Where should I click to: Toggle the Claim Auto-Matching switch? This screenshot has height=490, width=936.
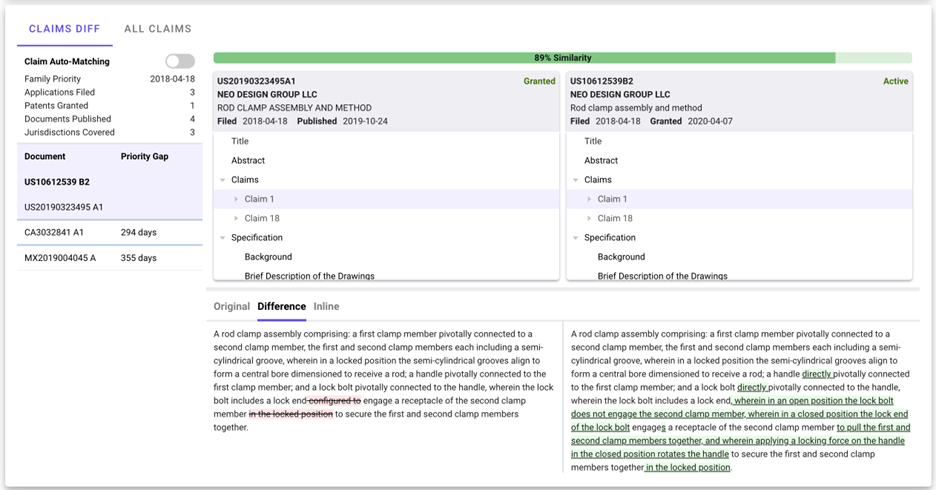tap(180, 61)
